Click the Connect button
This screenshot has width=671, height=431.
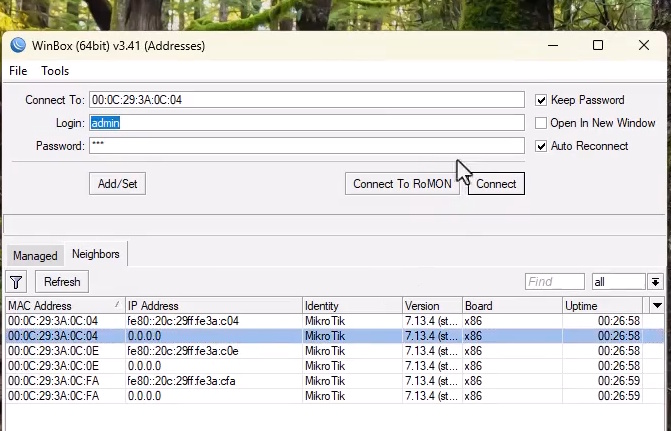(496, 184)
